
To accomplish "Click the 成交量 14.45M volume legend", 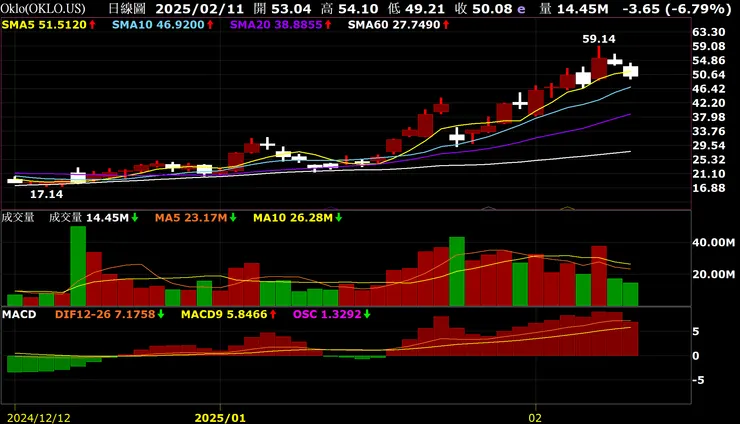I will [x=89, y=218].
